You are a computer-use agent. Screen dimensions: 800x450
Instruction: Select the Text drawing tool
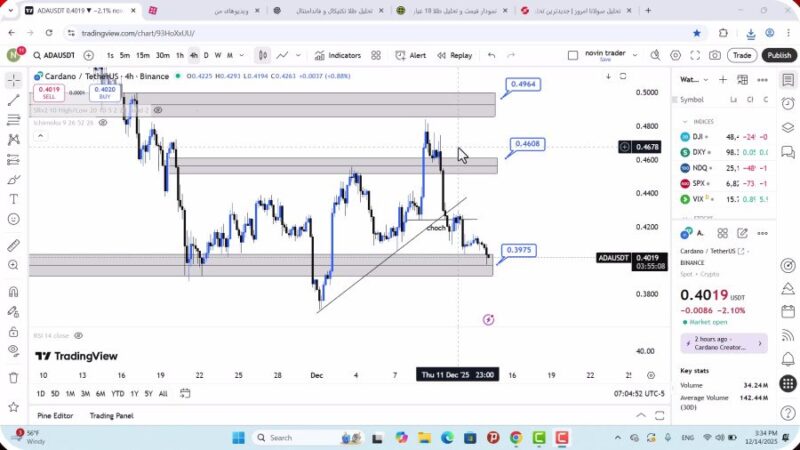point(13,198)
